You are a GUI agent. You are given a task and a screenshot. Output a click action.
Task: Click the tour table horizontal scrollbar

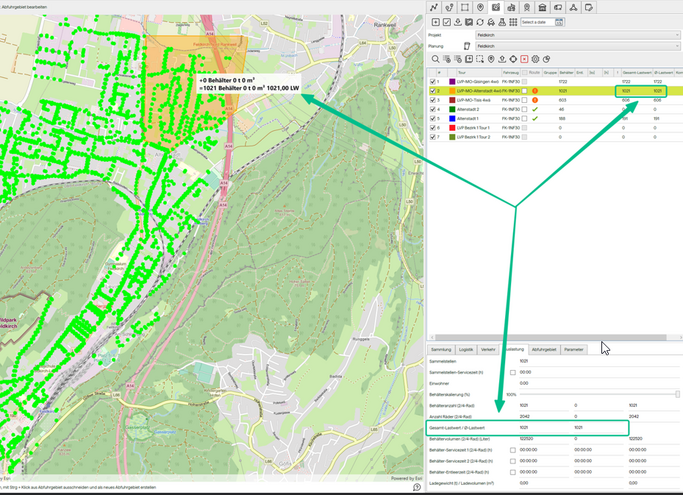pyautogui.click(x=551, y=337)
